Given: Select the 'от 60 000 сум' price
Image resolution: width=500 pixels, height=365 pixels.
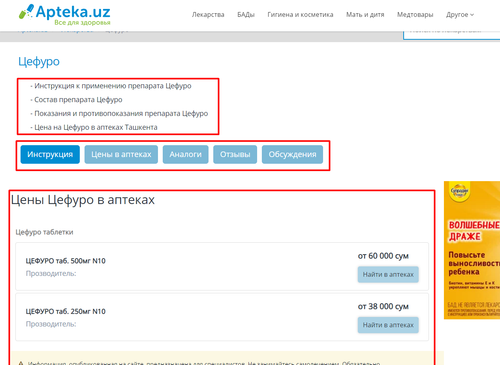Looking at the screenshot, I should pos(383,256).
